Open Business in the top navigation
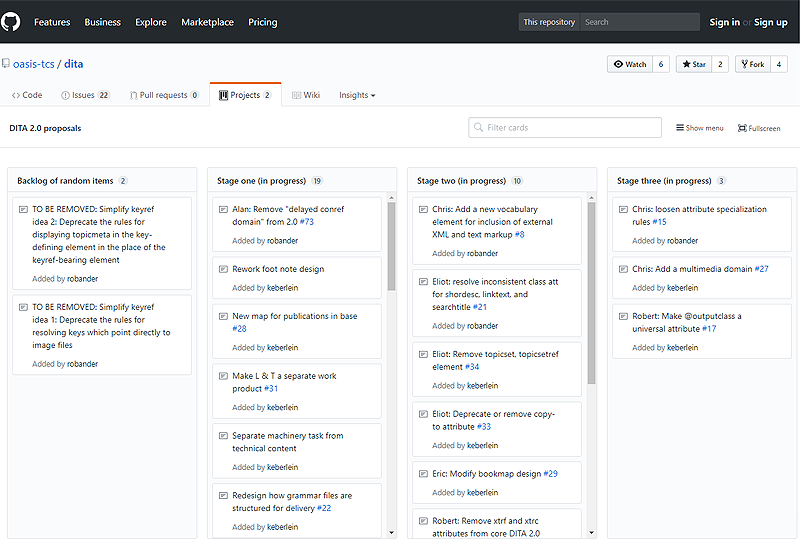The width and height of the screenshot is (800, 540). (x=103, y=22)
